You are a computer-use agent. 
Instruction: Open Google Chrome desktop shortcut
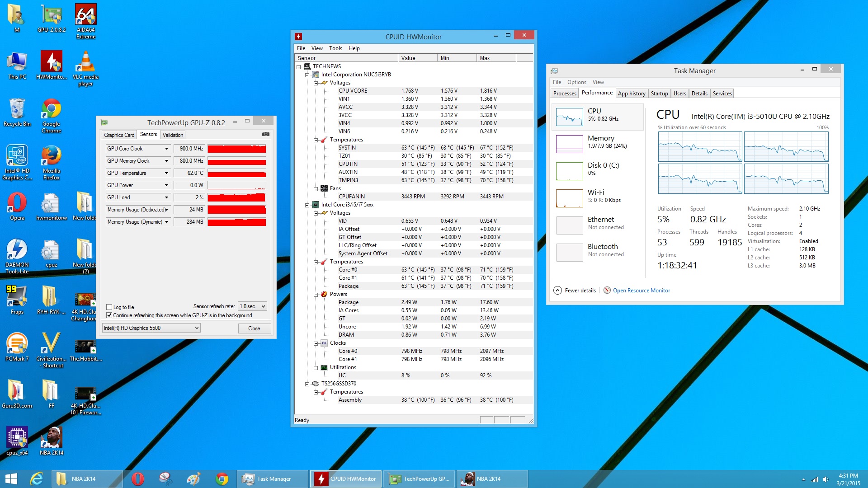pyautogui.click(x=52, y=116)
